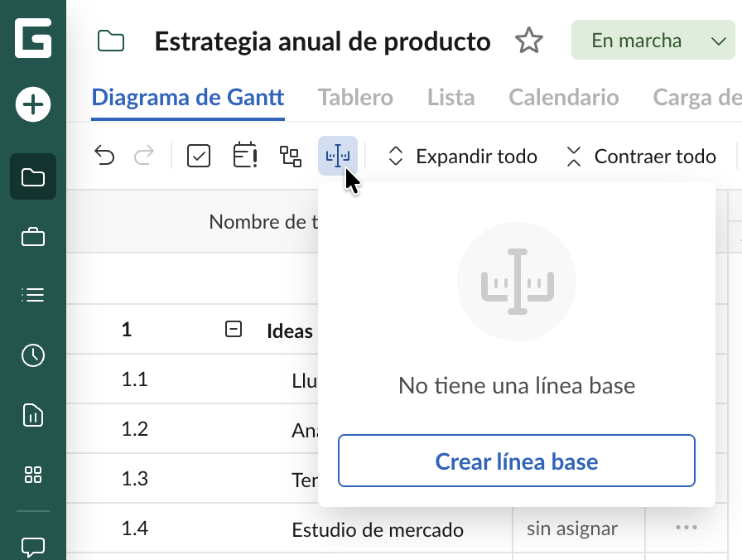Click the project title Estrategia anual de producto
The width and height of the screenshot is (742, 560).
pyautogui.click(x=322, y=41)
